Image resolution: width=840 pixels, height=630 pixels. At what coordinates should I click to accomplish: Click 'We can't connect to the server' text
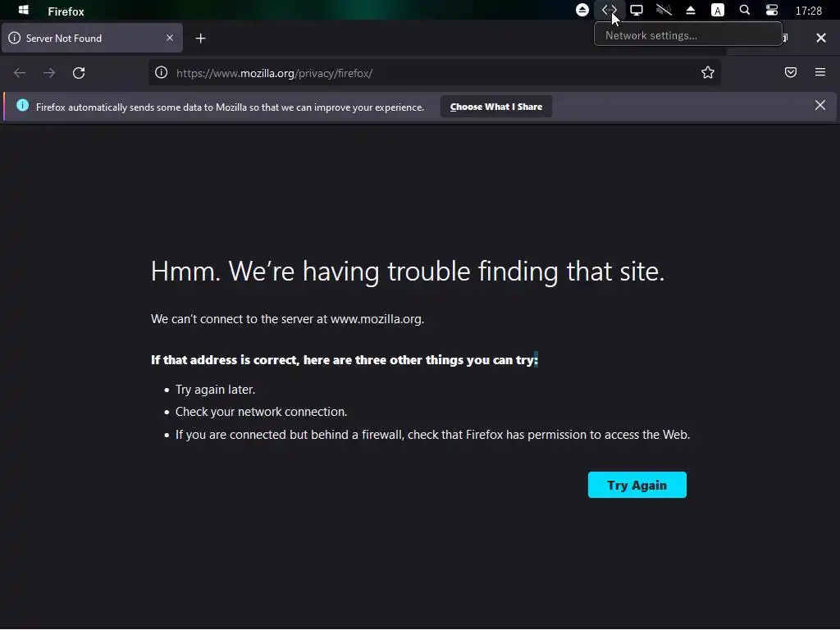(x=288, y=319)
